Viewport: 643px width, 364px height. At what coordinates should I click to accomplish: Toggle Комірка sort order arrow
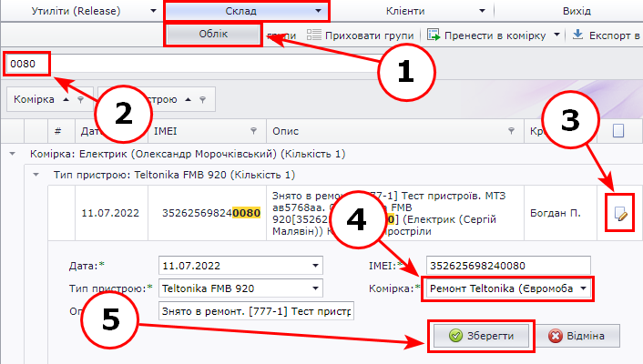[x=66, y=99]
